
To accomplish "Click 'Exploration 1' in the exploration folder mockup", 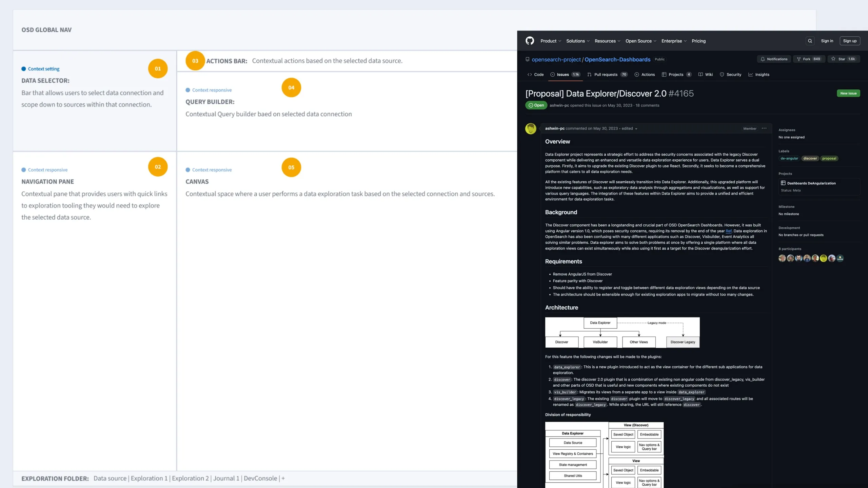I will 149,478.
